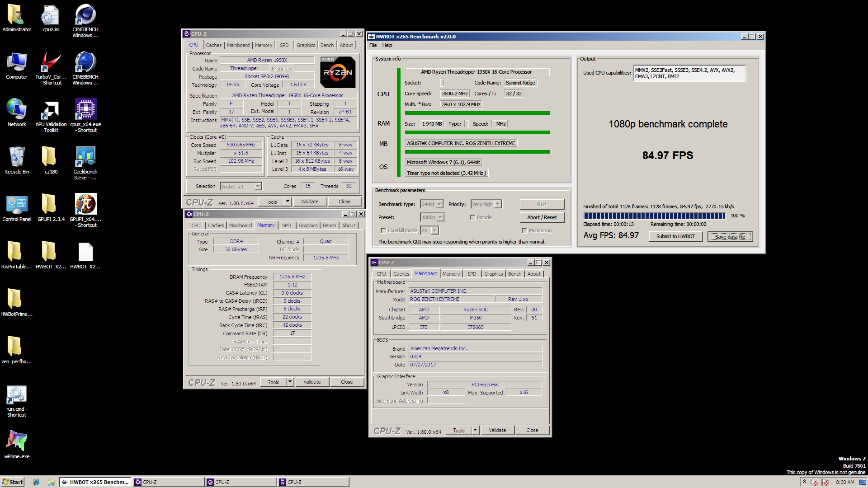Toggle the Monitoring checkbox
Image resolution: width=868 pixels, height=488 pixels.
click(x=524, y=230)
